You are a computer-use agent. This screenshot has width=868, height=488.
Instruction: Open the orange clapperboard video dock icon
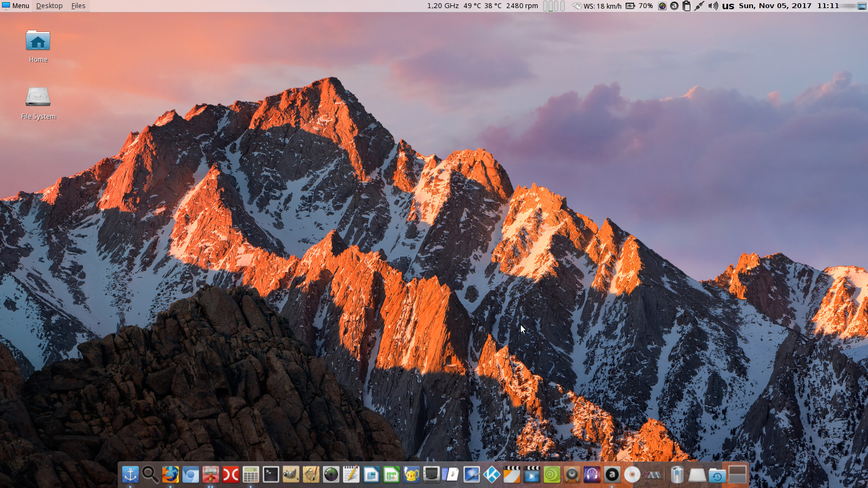click(512, 475)
